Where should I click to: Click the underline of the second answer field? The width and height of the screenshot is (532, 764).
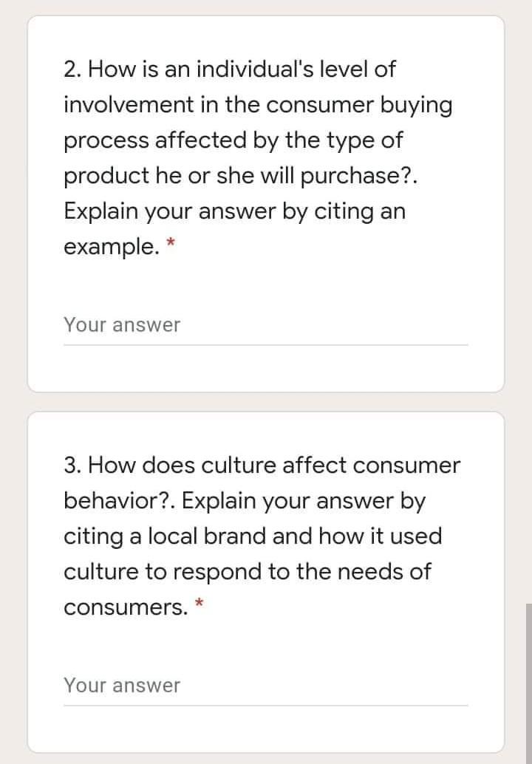coord(266,703)
